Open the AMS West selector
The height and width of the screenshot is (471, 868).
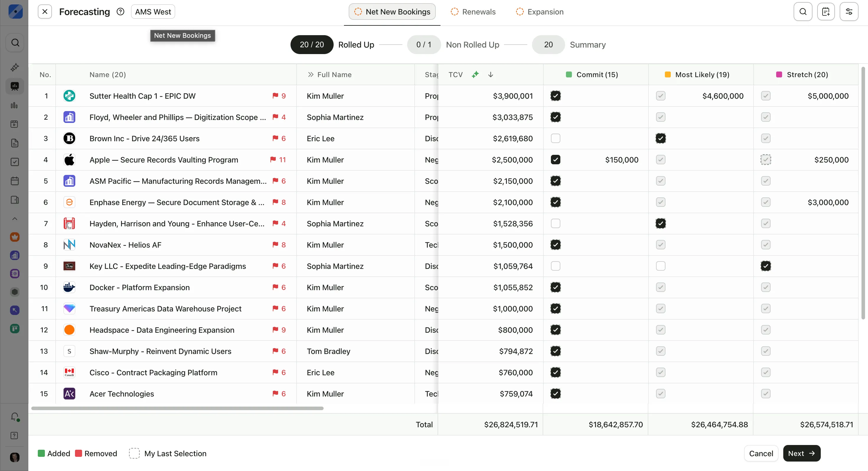pos(153,12)
